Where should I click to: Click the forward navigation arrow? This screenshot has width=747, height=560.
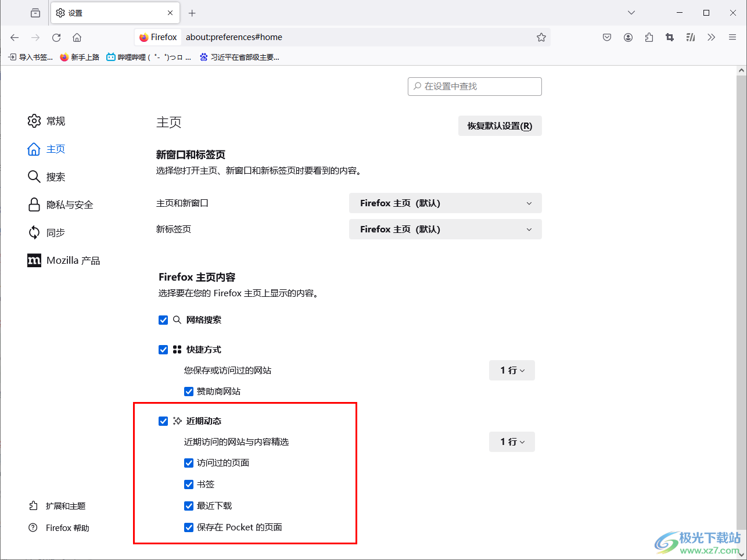(35, 37)
